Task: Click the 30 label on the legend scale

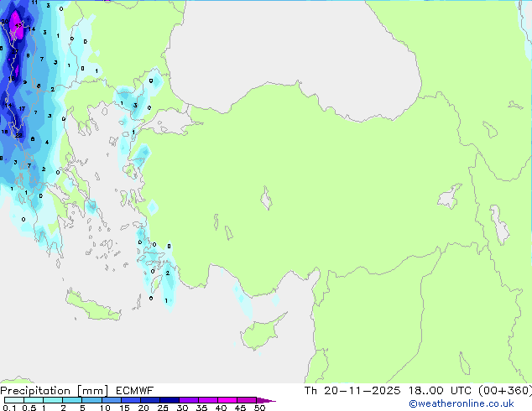Action: (x=182, y=408)
